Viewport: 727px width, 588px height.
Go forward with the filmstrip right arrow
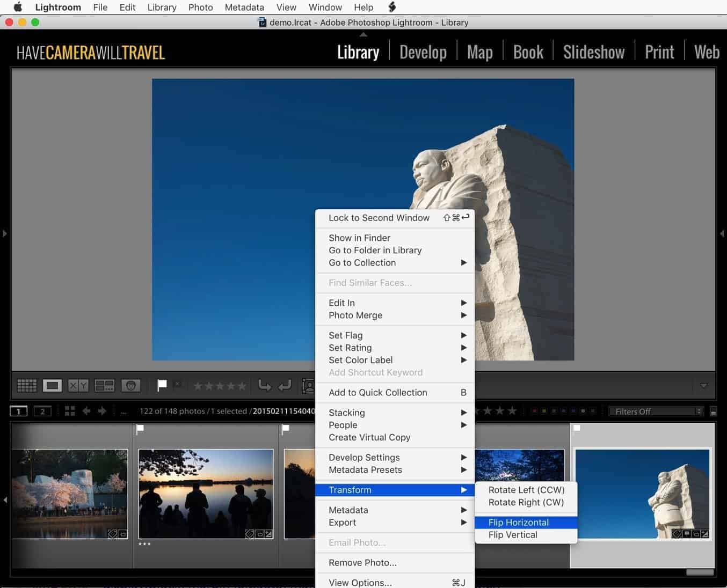[x=102, y=411]
